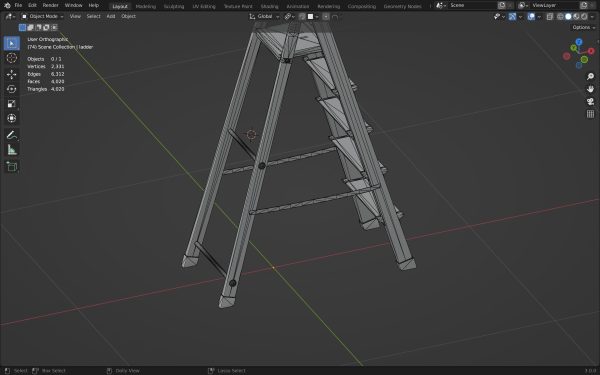Open the shading options dropdown arrow
Screen dimensions: 600x375
click(592, 16)
